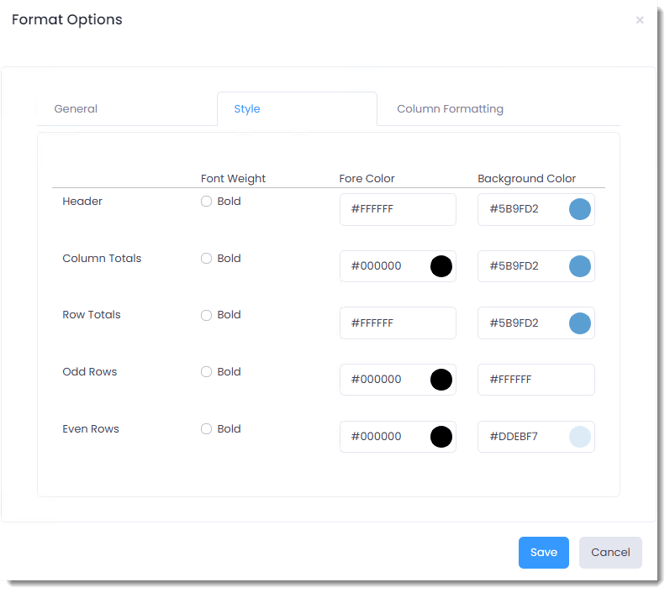
Task: Select the Style tab
Action: [247, 109]
